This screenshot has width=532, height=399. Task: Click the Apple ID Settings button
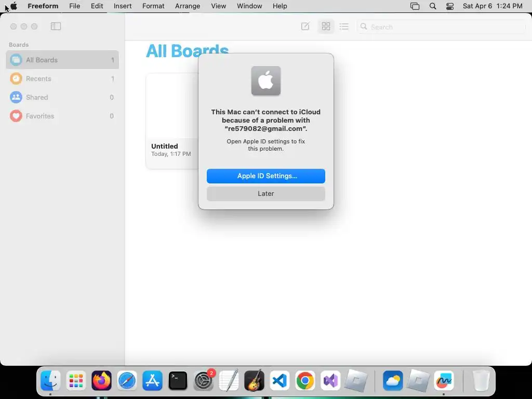[x=265, y=176]
